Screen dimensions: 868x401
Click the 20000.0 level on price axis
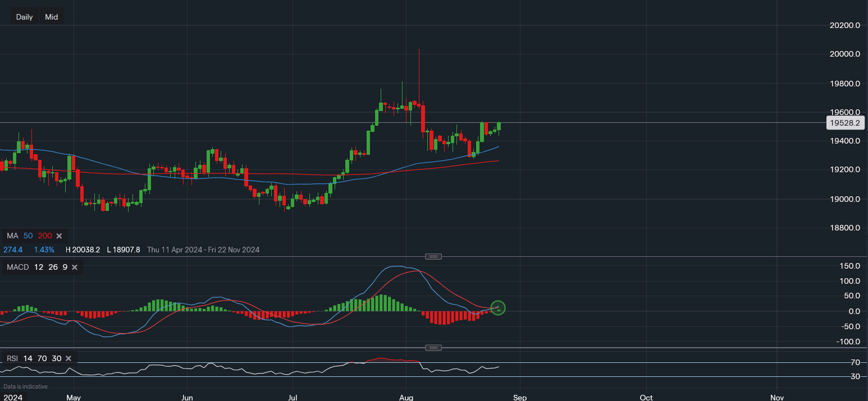[846, 54]
